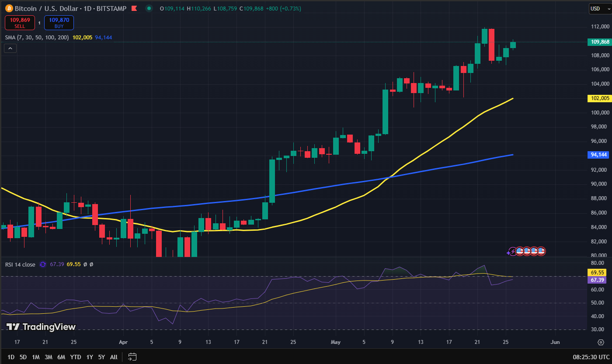This screenshot has height=364, width=612.
Task: Click the Jun label on time axis
Action: pos(555,342)
